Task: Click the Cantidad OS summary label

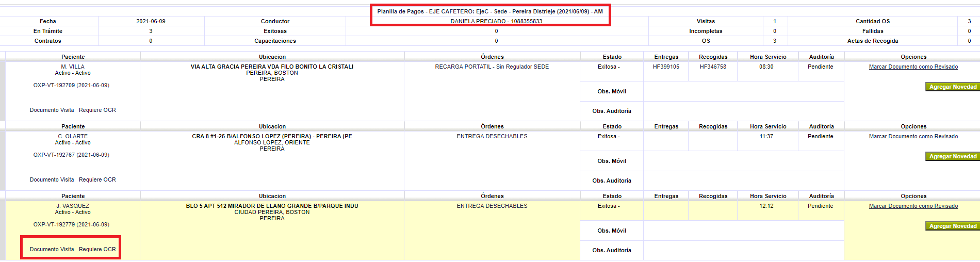Action: [873, 22]
